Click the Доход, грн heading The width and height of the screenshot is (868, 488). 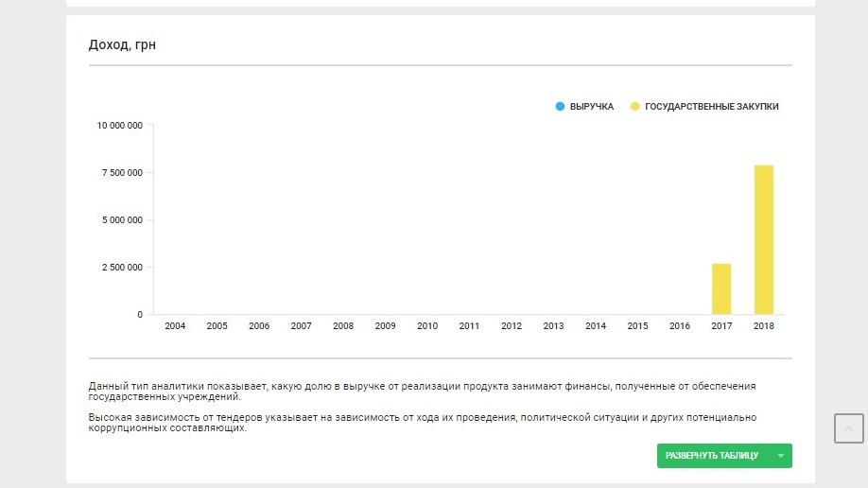point(122,44)
